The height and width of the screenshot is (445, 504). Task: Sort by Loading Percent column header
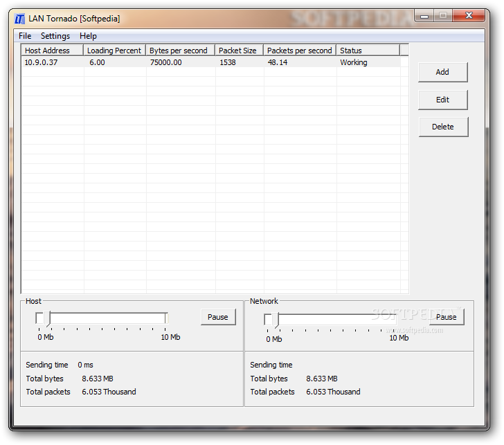coord(115,51)
